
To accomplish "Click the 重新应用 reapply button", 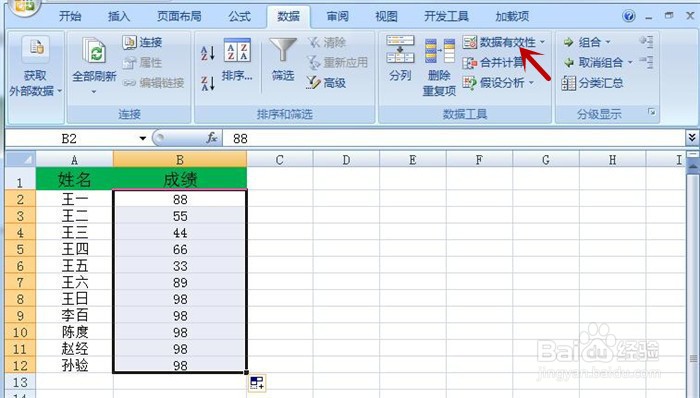I will (x=337, y=62).
